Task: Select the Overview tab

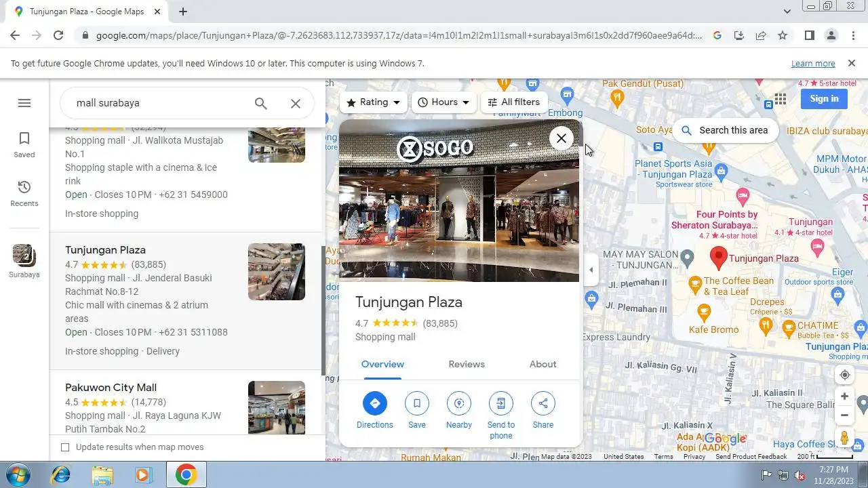Action: pyautogui.click(x=382, y=365)
